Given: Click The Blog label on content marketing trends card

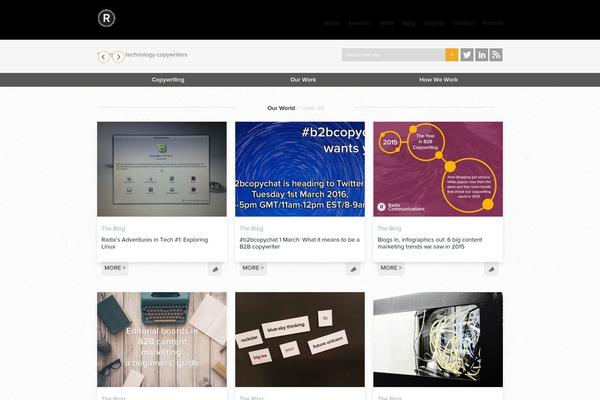Looking at the screenshot, I should coord(390,229).
